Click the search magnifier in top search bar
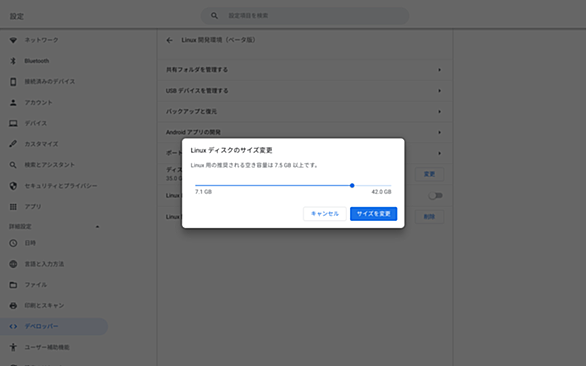This screenshot has height=366, width=586. (214, 16)
